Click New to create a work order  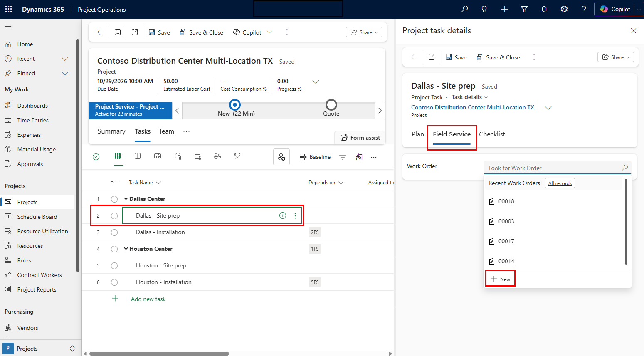501,279
